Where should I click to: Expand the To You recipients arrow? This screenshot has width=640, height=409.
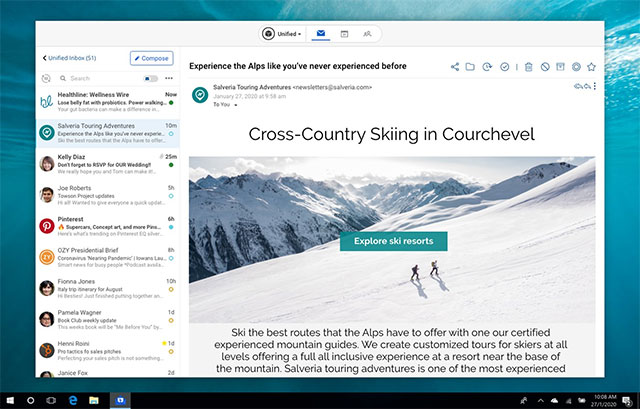(x=236, y=105)
